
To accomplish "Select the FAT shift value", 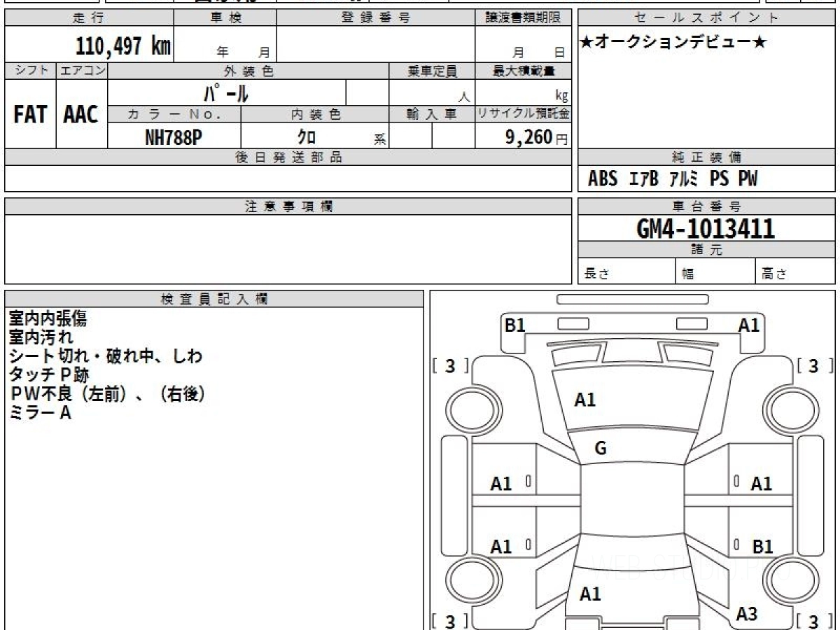I will pyautogui.click(x=30, y=114).
